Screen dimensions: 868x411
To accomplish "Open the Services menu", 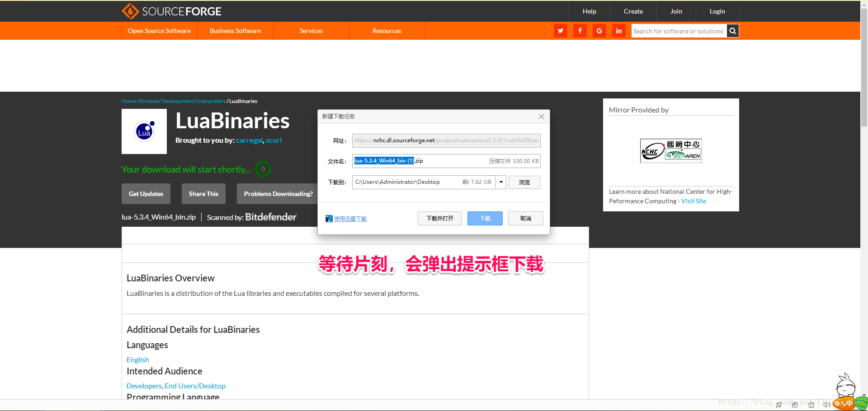I will [311, 31].
